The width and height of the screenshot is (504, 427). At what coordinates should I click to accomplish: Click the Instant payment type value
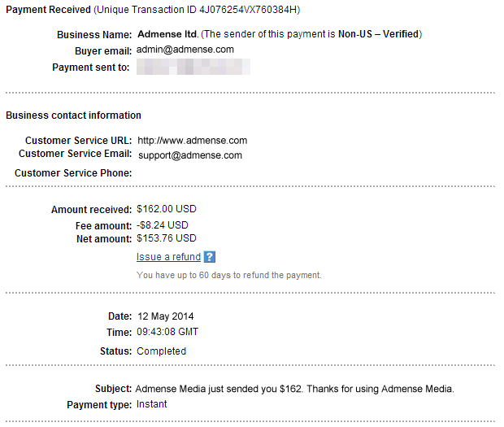coord(151,404)
